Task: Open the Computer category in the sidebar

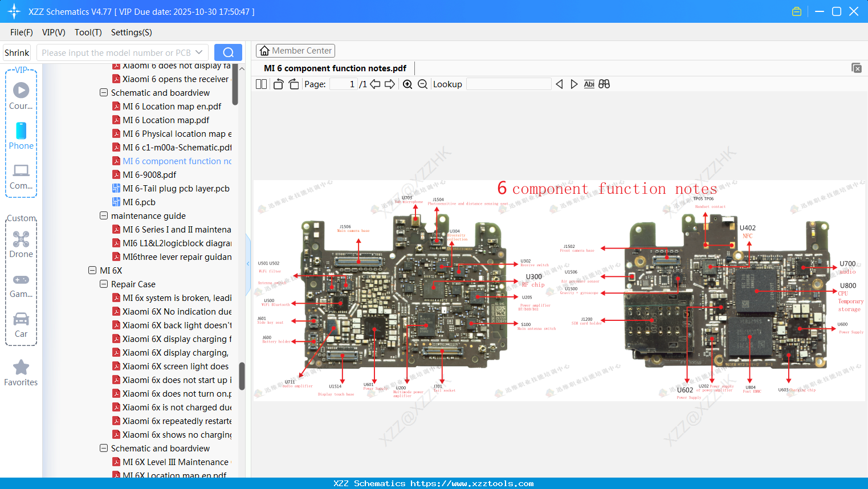Action: [x=21, y=176]
